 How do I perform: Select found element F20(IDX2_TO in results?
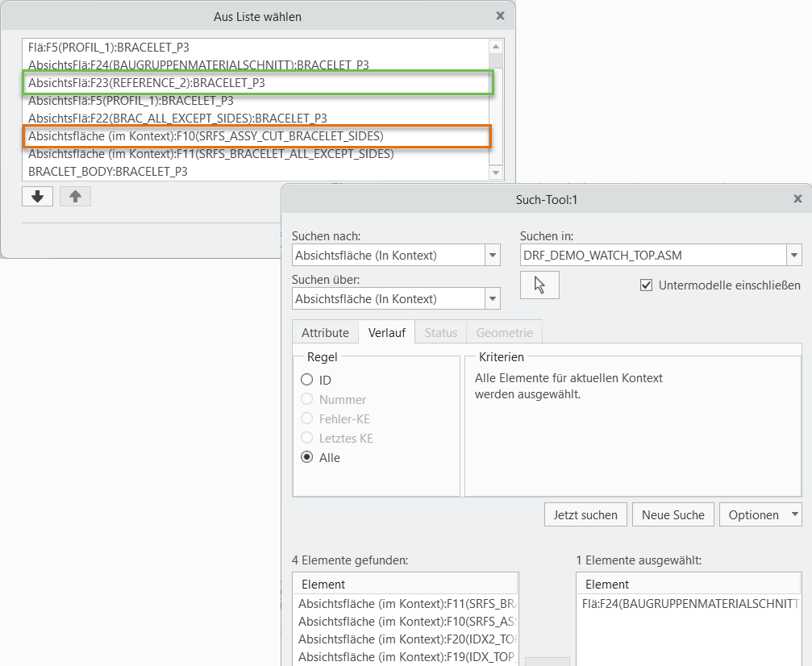pyautogui.click(x=406, y=639)
